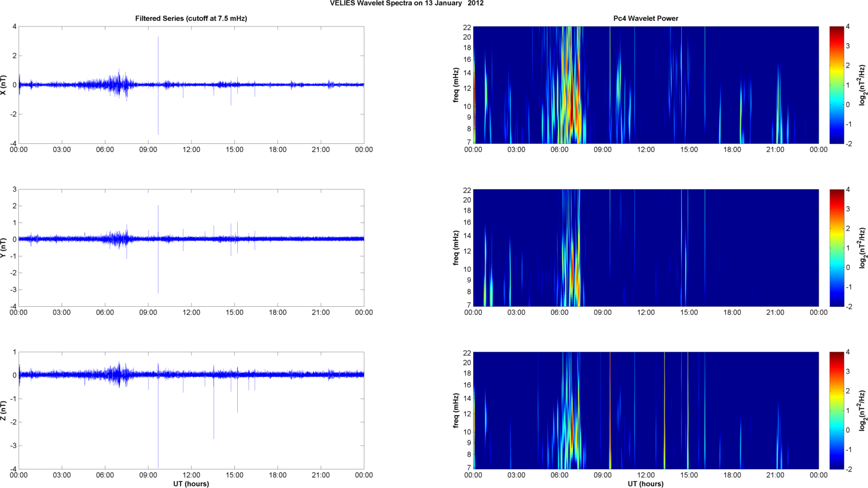Click the colorbar beside the top wavelet plot
The height and width of the screenshot is (488, 868).
point(836,85)
